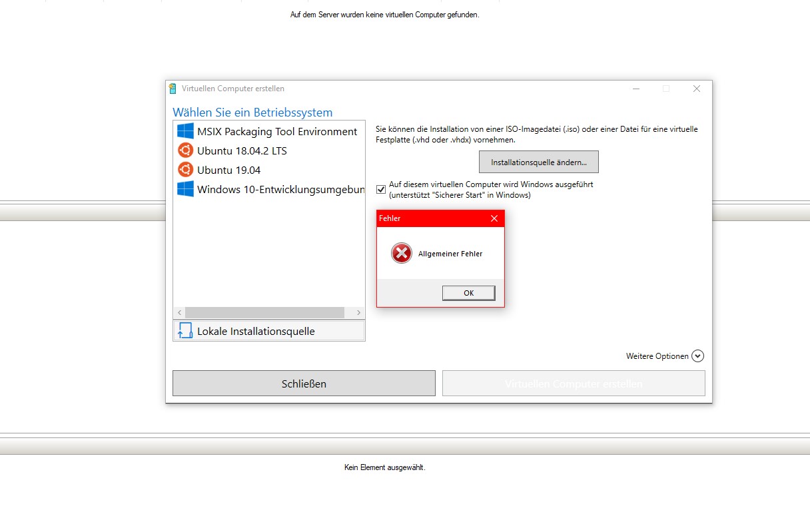
Task: Select Windows 10-Entwicklungsumgebung entry
Action: point(269,189)
